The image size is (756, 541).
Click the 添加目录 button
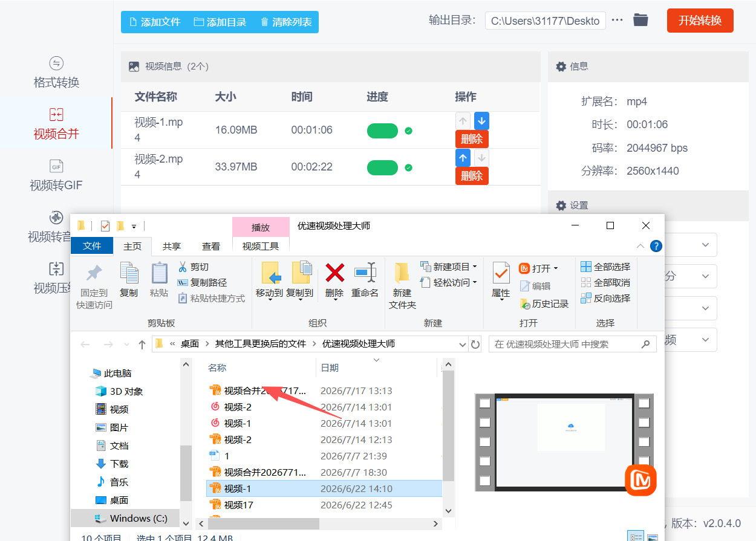click(x=220, y=22)
